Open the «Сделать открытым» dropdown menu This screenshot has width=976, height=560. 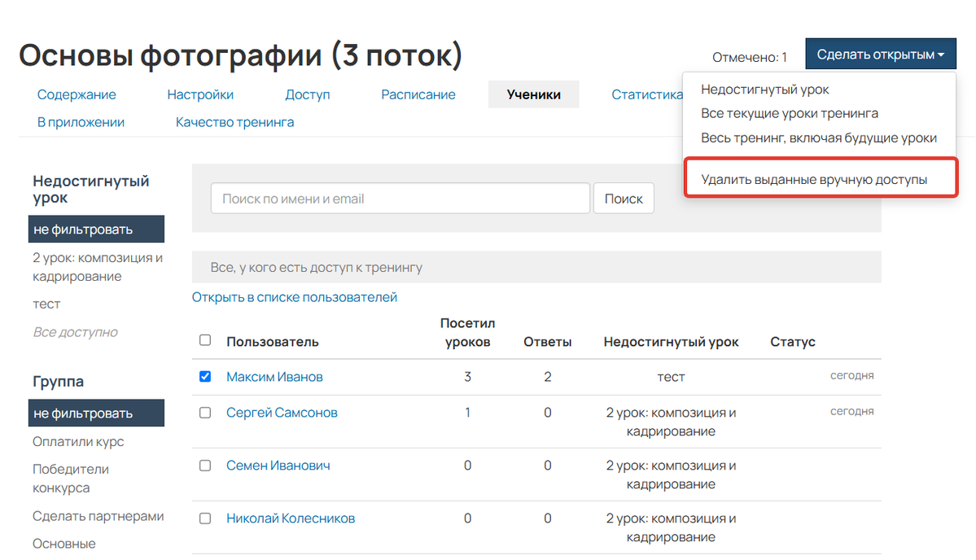[x=880, y=53]
